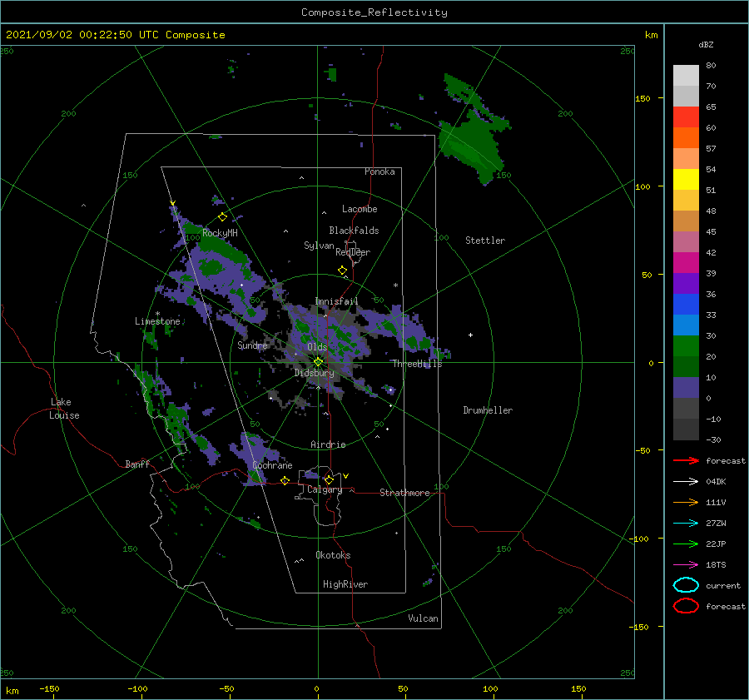
Task: Click the red legend swatch above 60
Action: coord(686,117)
